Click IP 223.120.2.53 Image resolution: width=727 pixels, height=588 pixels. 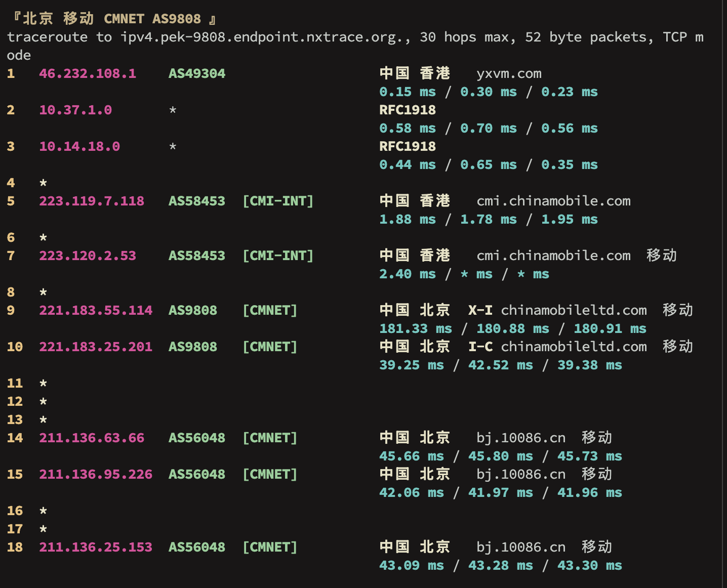[88, 256]
